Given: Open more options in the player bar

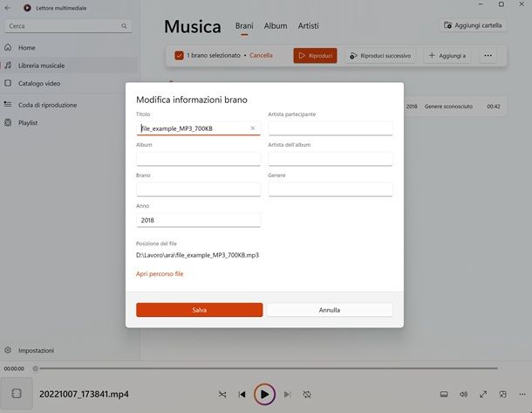Looking at the screenshot, I should click(522, 395).
